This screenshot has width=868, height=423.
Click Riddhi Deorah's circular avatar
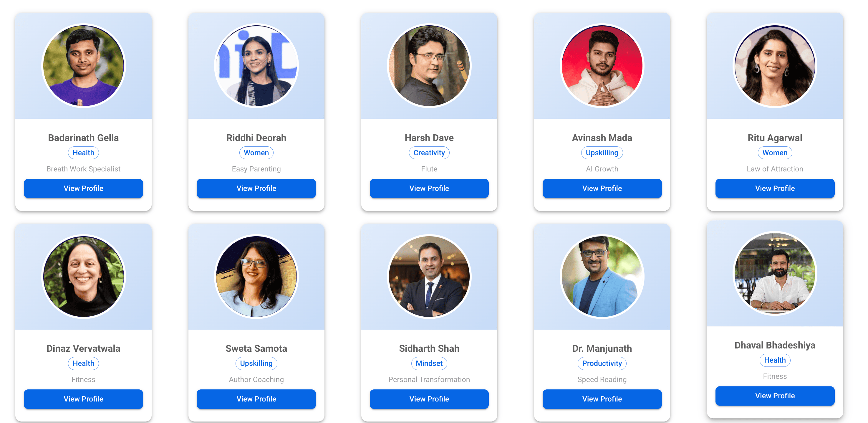click(x=256, y=66)
